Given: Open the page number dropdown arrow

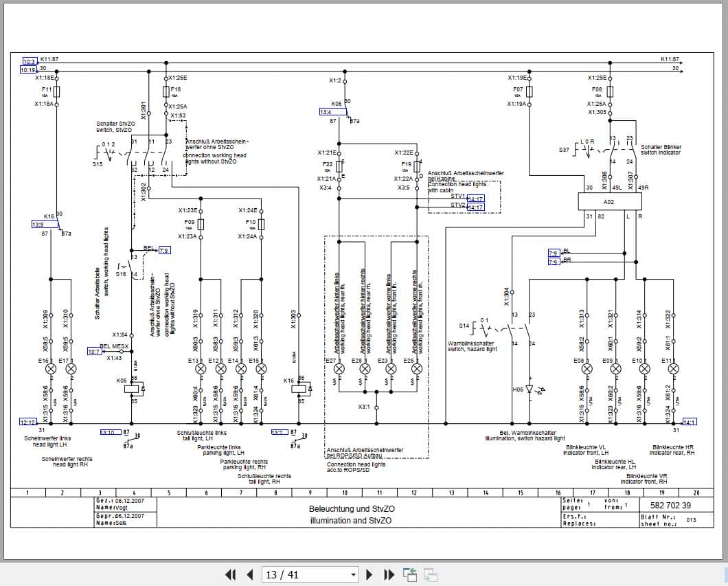Looking at the screenshot, I should 353,575.
